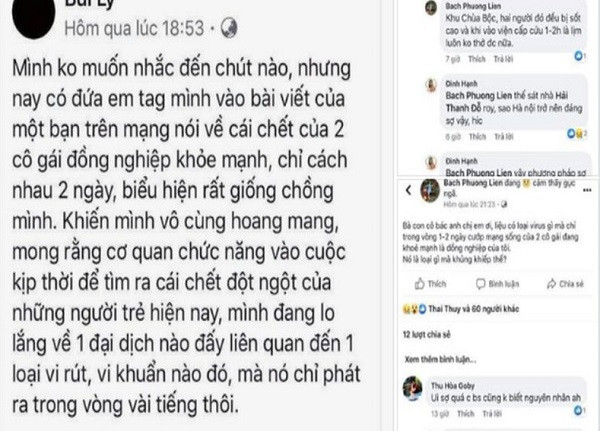This screenshot has width=600, height=431.
Task: Click Thích under Thu Hòa Goby's comment
Action: pos(466,414)
